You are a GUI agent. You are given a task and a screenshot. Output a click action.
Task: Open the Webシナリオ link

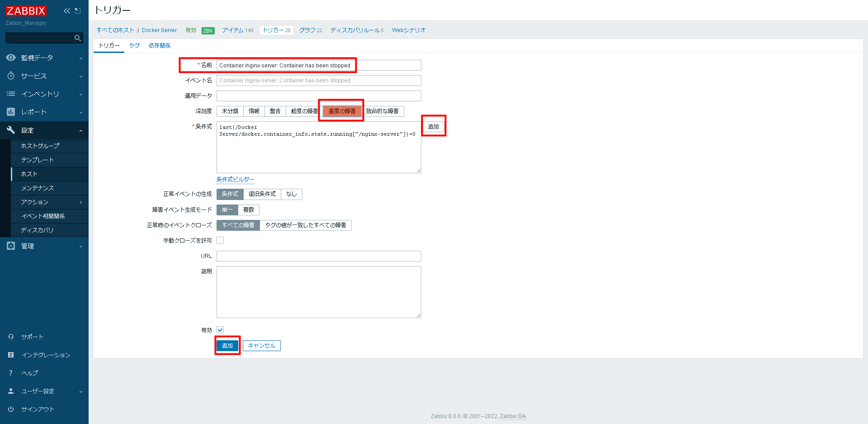point(409,30)
